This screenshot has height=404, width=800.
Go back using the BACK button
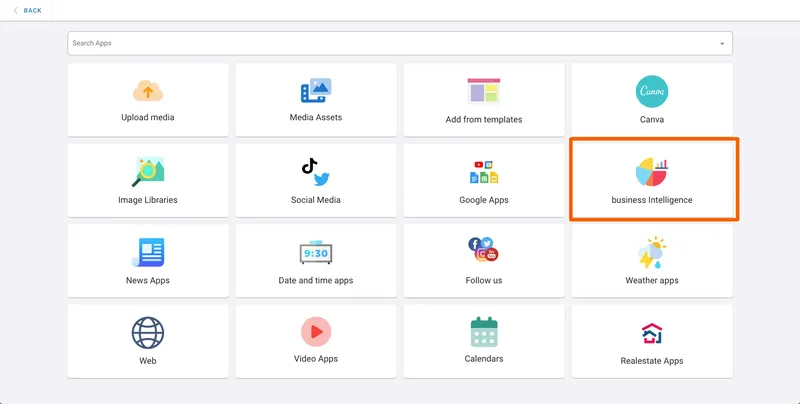[x=27, y=10]
